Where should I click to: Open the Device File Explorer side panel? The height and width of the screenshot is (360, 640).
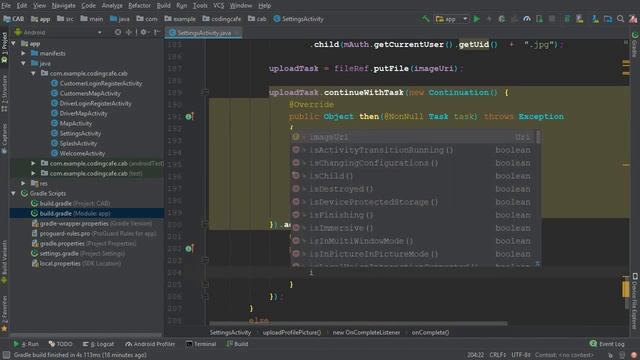tap(635, 301)
